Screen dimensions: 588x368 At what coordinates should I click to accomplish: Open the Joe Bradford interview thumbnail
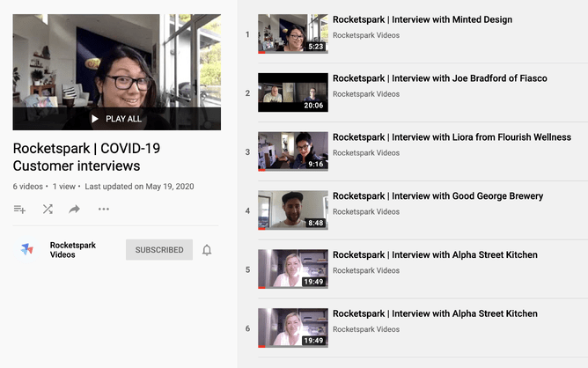[292, 92]
